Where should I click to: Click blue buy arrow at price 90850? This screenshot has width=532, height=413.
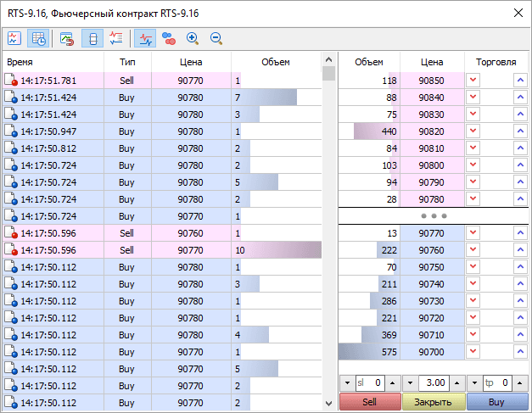[x=520, y=81]
